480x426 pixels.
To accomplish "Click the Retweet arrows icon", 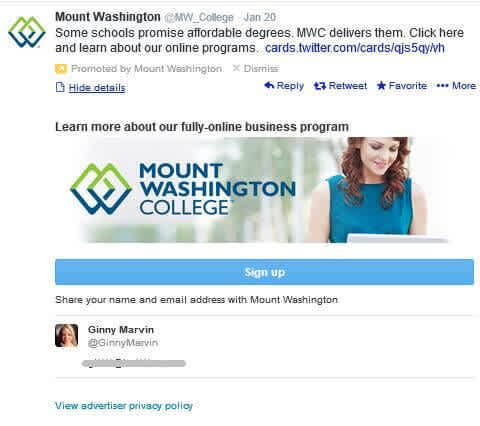I will (320, 86).
